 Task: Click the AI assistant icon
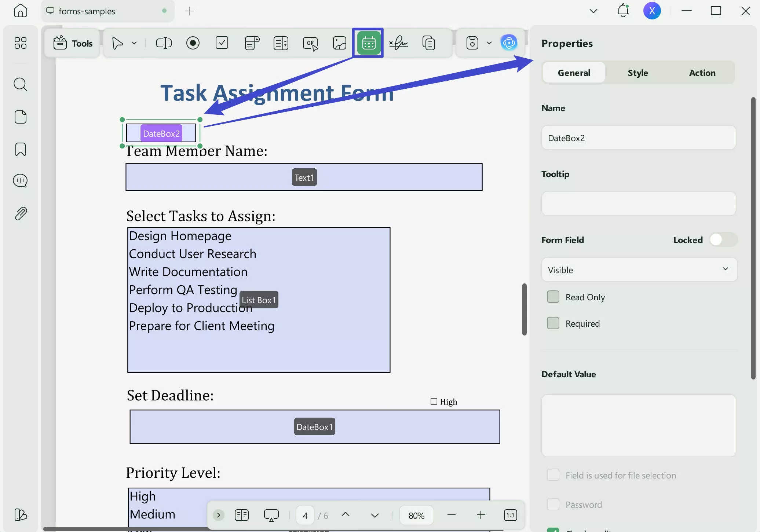pyautogui.click(x=509, y=43)
